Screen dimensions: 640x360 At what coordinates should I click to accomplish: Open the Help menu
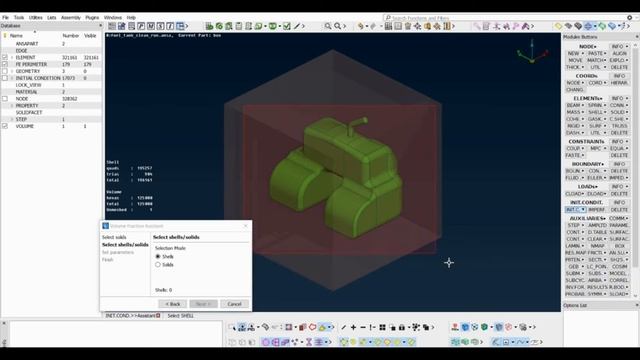click(131, 18)
